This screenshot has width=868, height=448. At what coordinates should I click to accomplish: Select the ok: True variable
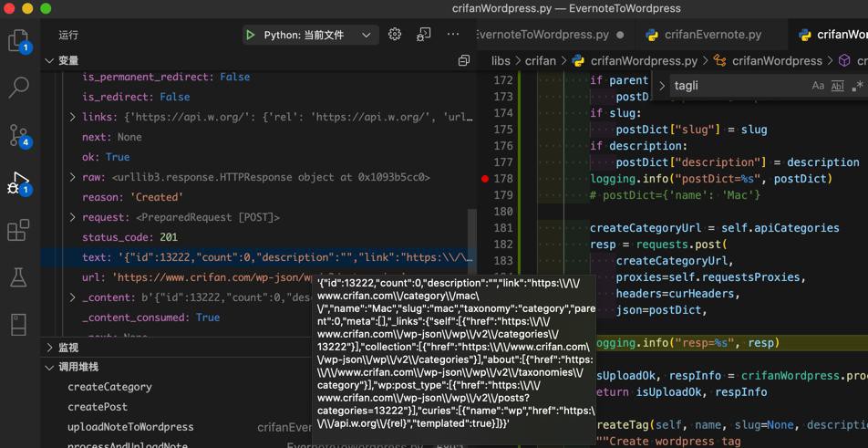click(106, 157)
